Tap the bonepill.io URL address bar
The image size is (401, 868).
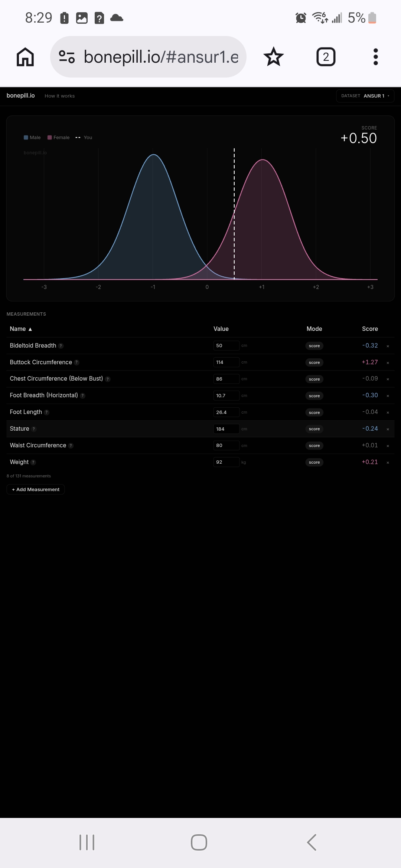tap(148, 57)
